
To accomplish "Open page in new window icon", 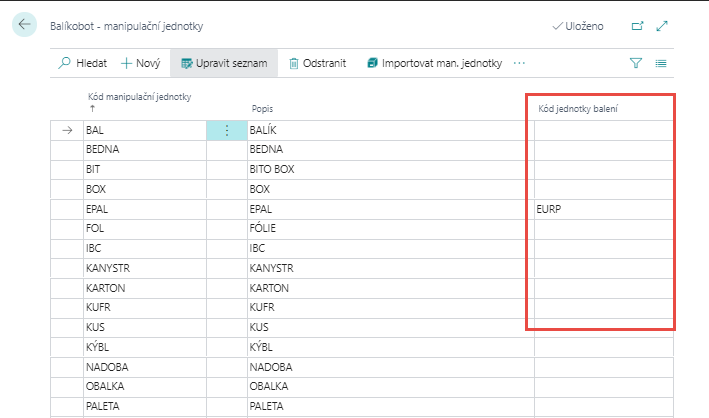I will point(638,26).
